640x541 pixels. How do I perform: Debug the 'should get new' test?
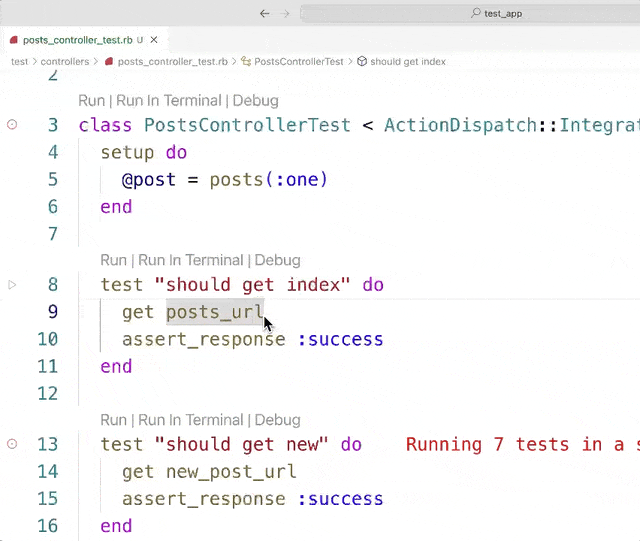[x=278, y=420]
